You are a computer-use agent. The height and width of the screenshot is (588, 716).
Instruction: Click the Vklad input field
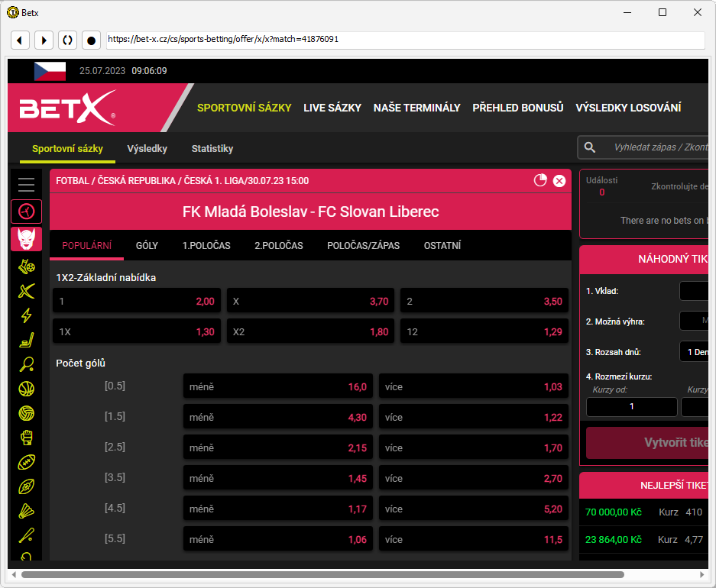click(x=694, y=291)
